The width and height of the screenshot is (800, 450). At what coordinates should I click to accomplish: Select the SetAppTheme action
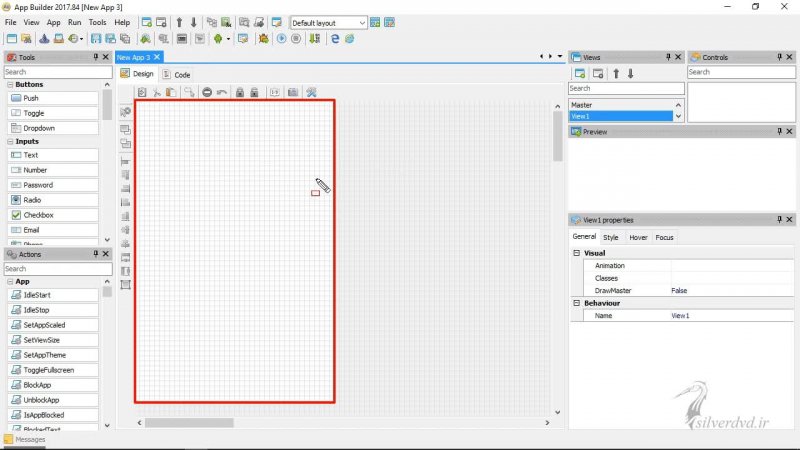44,355
